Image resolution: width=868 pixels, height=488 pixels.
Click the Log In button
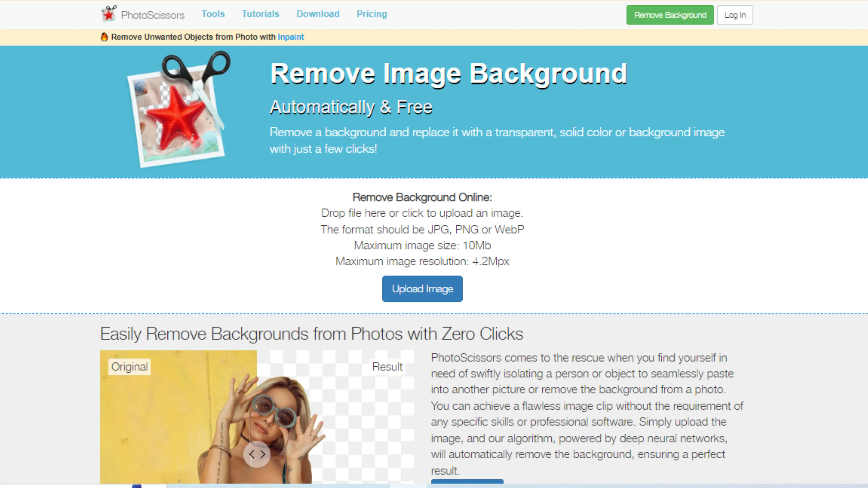pos(735,15)
